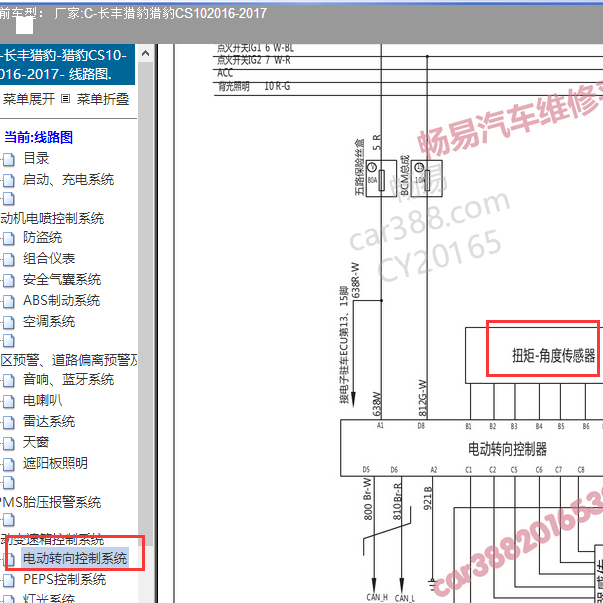Click page icon beside 遮阳板照明
The height and width of the screenshot is (603, 603).
click(9, 464)
